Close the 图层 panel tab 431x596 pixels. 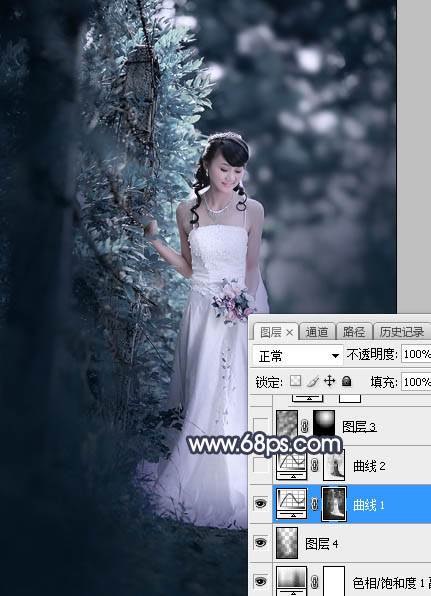[289, 333]
